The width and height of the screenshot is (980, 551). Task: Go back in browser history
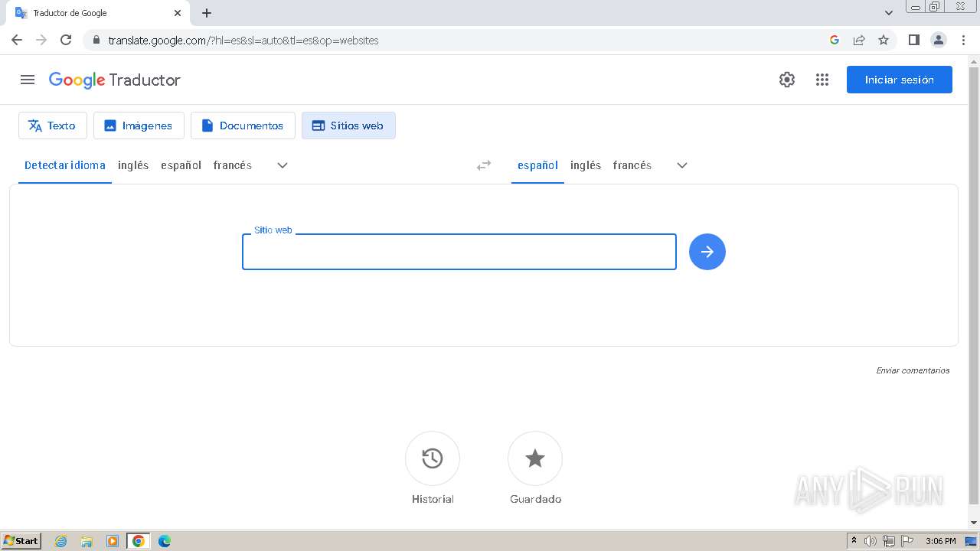[x=17, y=40]
